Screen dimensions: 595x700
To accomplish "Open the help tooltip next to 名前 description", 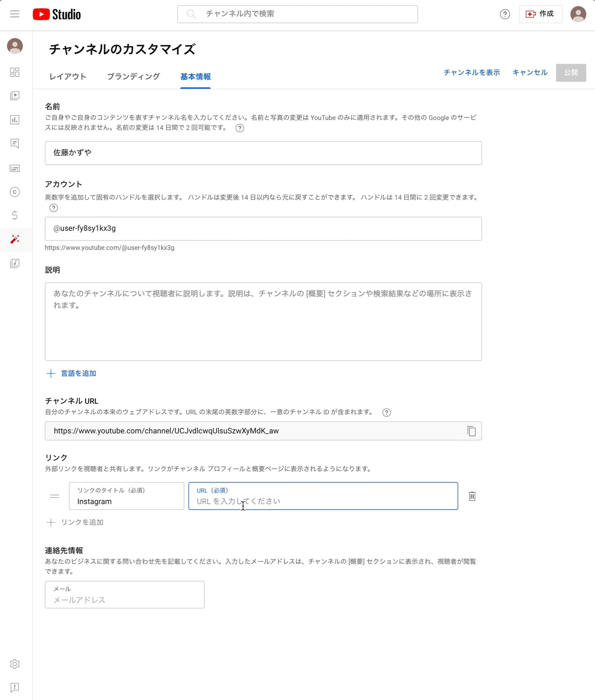I will click(x=240, y=128).
